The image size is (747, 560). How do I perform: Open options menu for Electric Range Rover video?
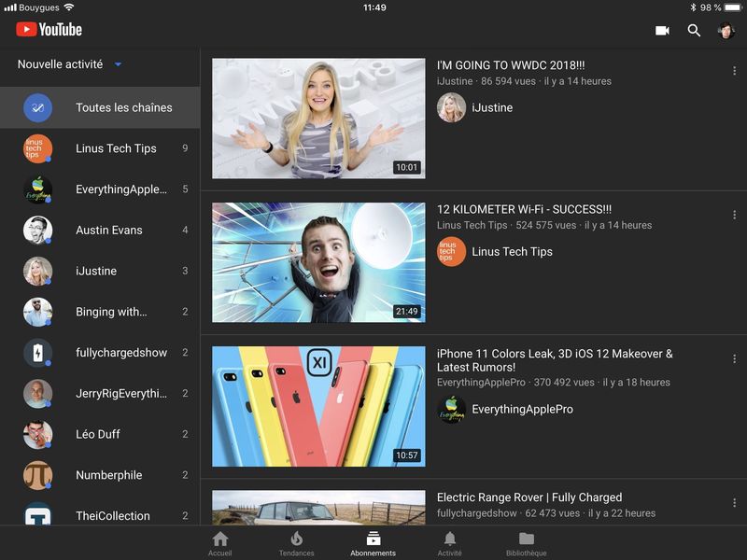pyautogui.click(x=734, y=502)
